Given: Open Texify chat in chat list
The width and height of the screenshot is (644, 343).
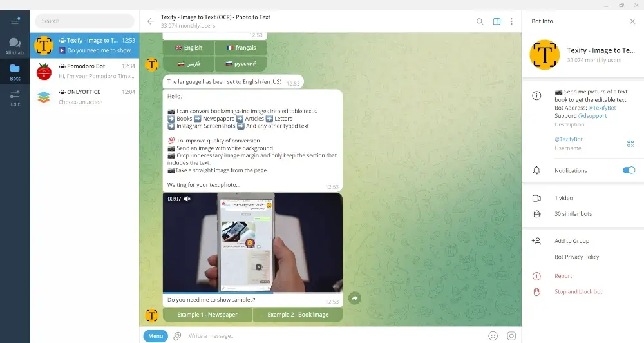Looking at the screenshot, I should pyautogui.click(x=84, y=45).
